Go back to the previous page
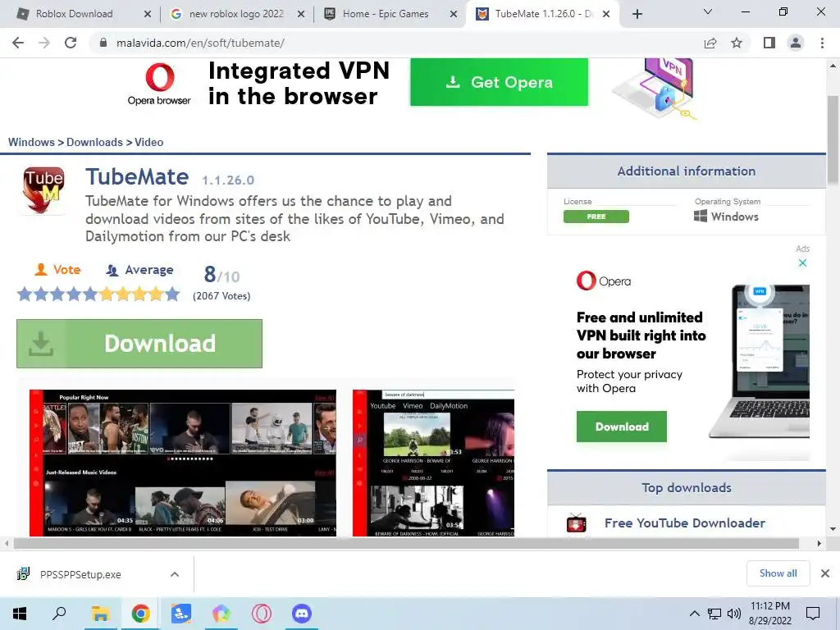The width and height of the screenshot is (840, 630). [18, 43]
